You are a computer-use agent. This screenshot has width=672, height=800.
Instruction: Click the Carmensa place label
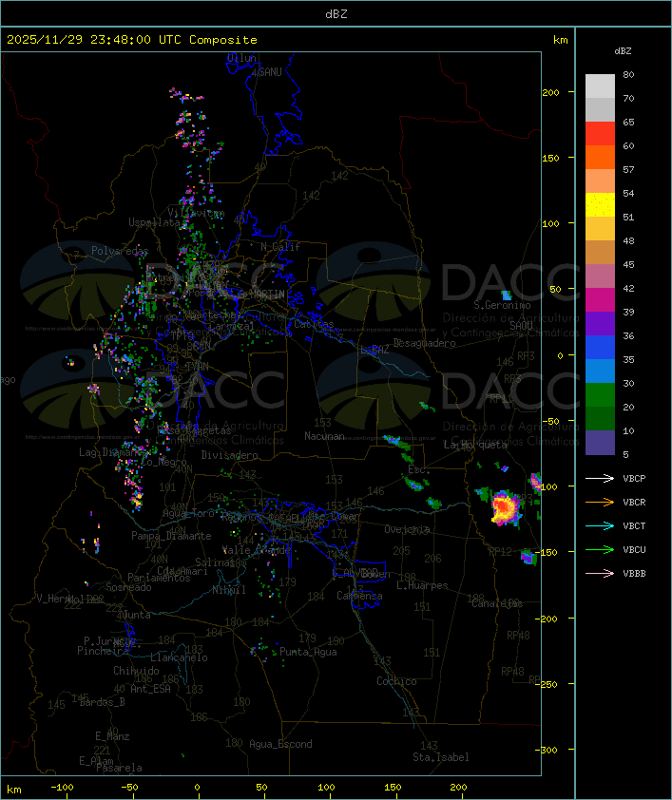359,596
